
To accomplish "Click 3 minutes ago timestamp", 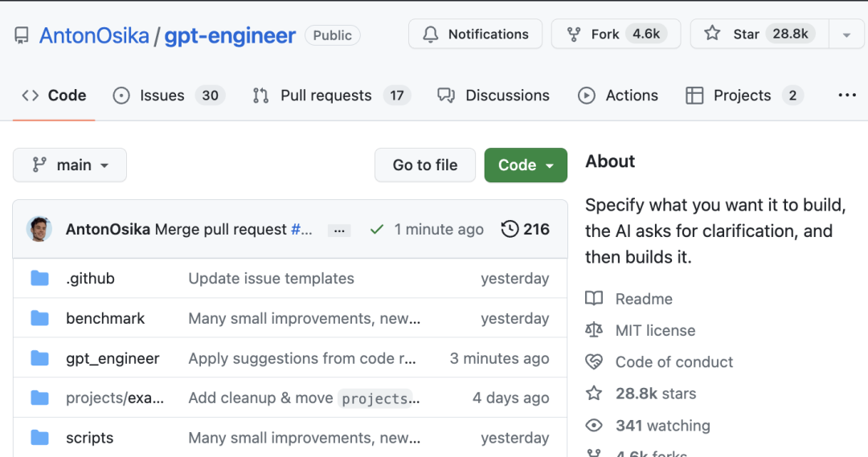I will 499,358.
